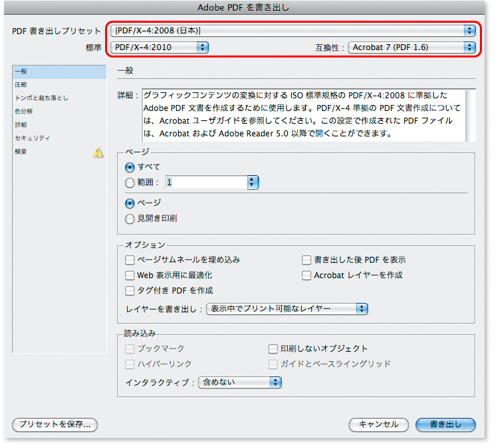Select 詳細 in the left category list
The height and width of the screenshot is (448, 502).
(60, 125)
